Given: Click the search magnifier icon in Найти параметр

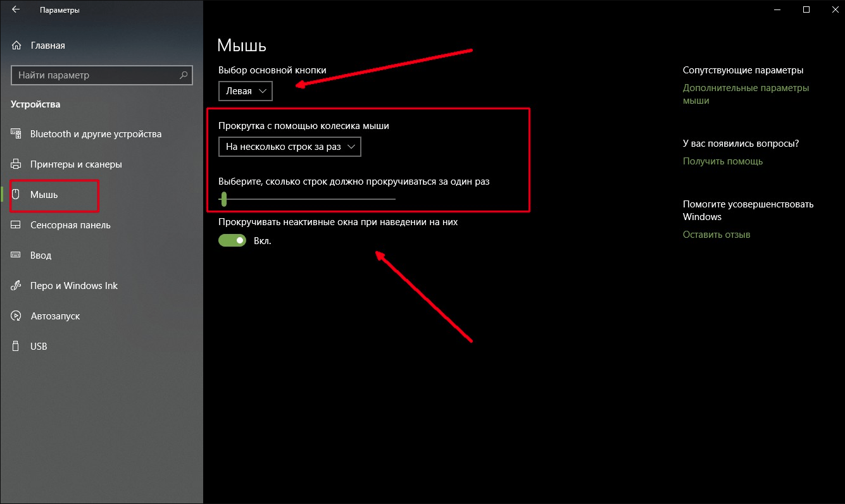Looking at the screenshot, I should click(x=184, y=75).
